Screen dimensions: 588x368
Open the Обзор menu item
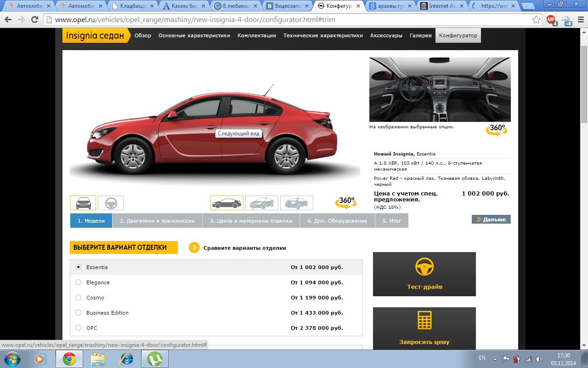coord(143,35)
